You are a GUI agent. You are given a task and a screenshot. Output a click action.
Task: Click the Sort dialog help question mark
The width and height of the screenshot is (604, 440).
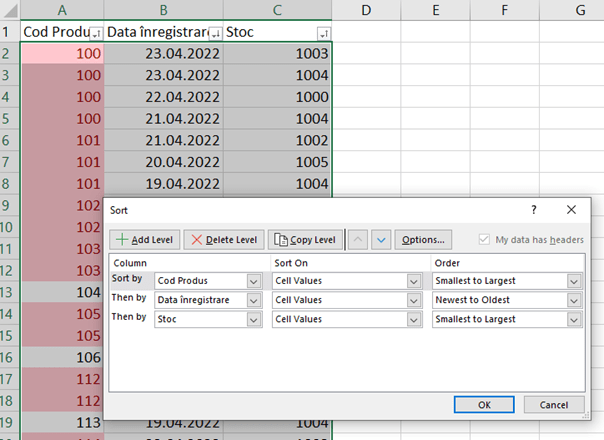coord(534,209)
